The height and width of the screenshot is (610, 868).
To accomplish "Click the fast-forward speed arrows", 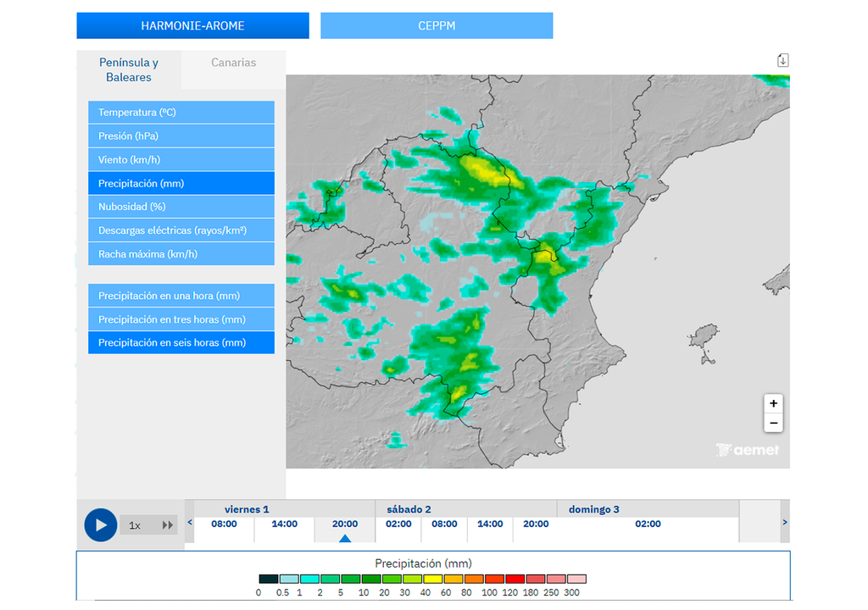I will coord(167,524).
